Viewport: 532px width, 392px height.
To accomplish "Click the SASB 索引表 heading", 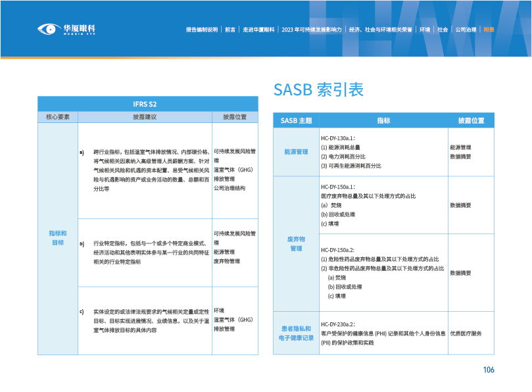I will click(x=318, y=90).
